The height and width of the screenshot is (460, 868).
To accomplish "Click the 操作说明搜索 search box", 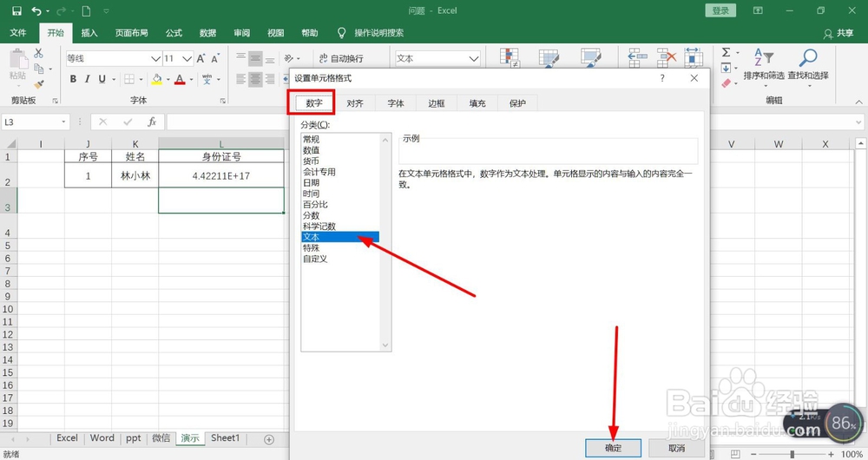I will point(378,33).
